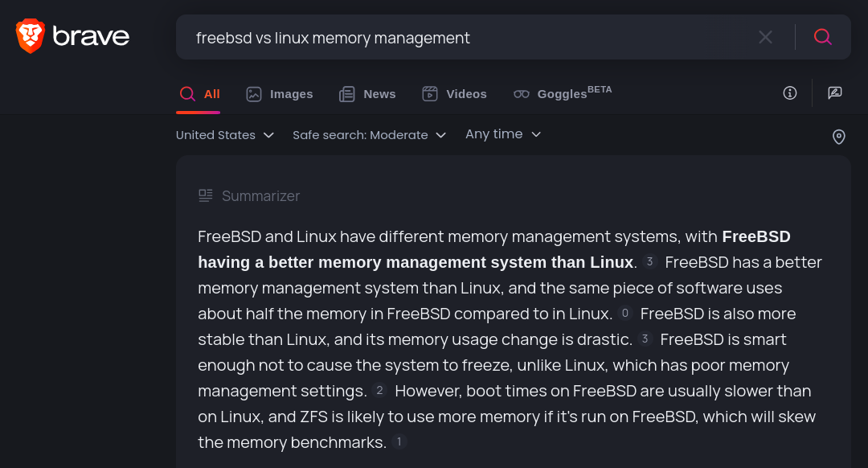The width and height of the screenshot is (868, 468).
Task: Expand the Any time filter
Action: (x=503, y=134)
